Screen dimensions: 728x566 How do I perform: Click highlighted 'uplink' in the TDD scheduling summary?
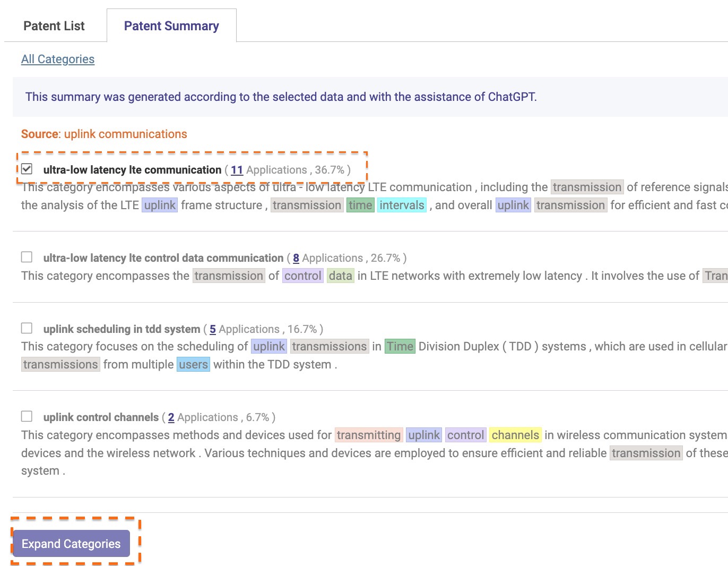pos(269,346)
